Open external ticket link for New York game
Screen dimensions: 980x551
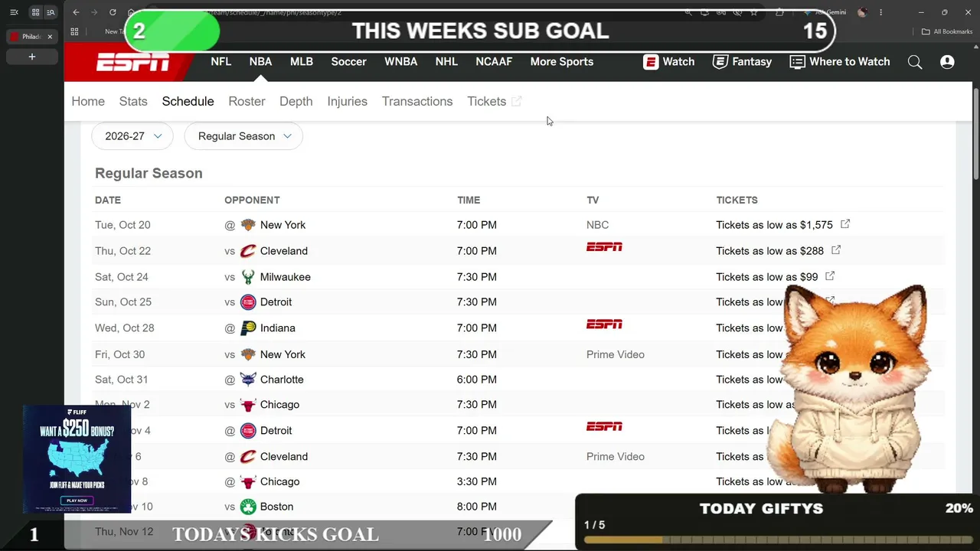click(845, 224)
